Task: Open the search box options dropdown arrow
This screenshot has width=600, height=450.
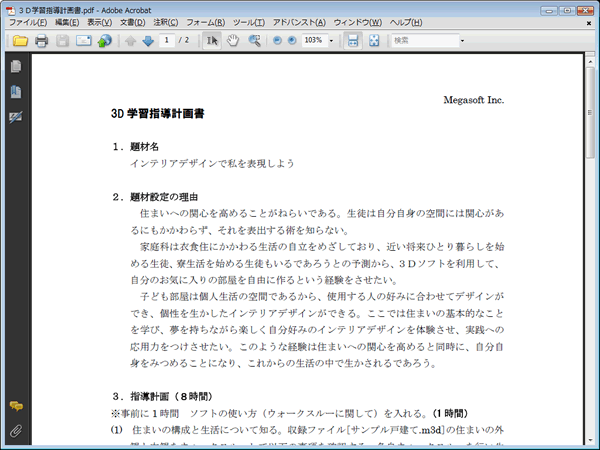Action: coord(462,41)
